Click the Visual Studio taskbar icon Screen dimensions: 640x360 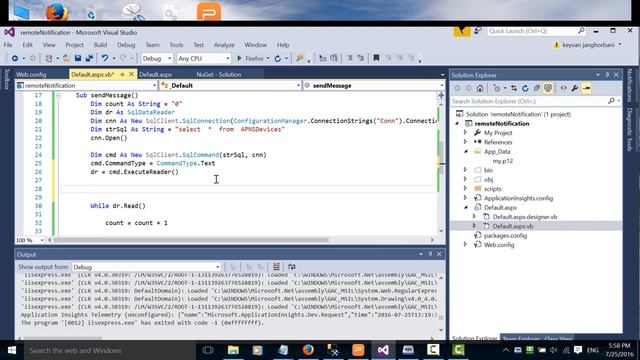pyautogui.click(x=383, y=350)
